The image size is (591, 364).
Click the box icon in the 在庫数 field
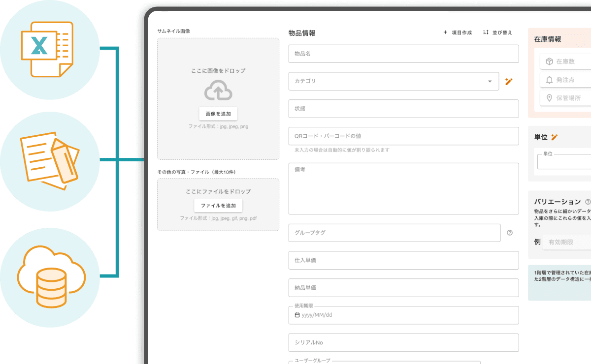550,61
